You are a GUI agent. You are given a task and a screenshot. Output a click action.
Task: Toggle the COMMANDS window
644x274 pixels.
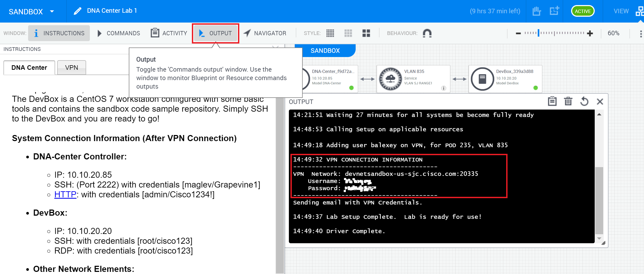point(118,33)
